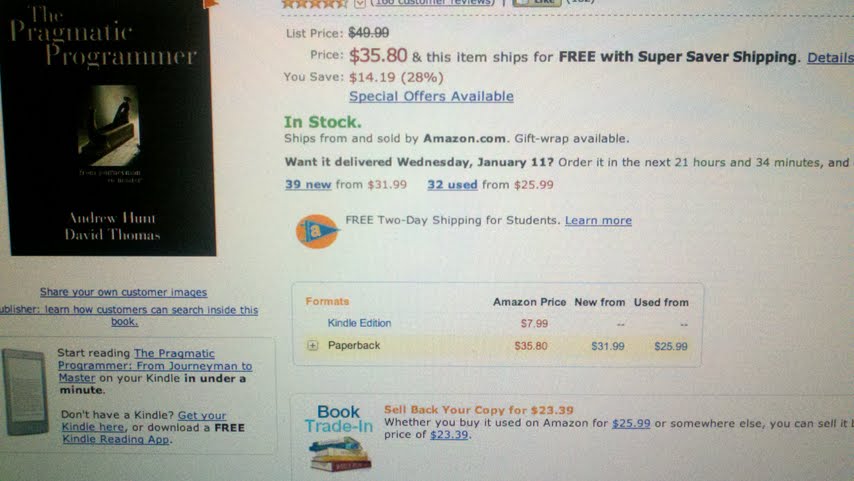This screenshot has width=854, height=481.
Task: Open The Pragmatic Programmer Kindle title link
Action: coord(155,366)
